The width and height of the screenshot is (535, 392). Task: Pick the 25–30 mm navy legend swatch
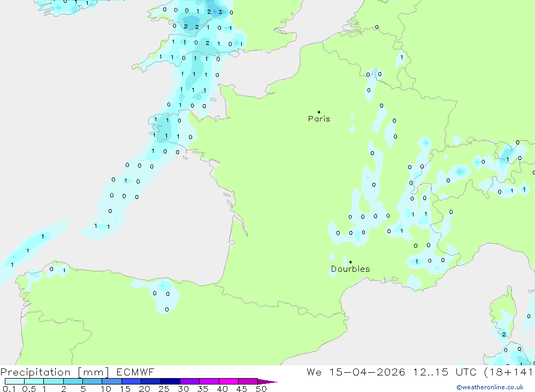tap(170, 381)
